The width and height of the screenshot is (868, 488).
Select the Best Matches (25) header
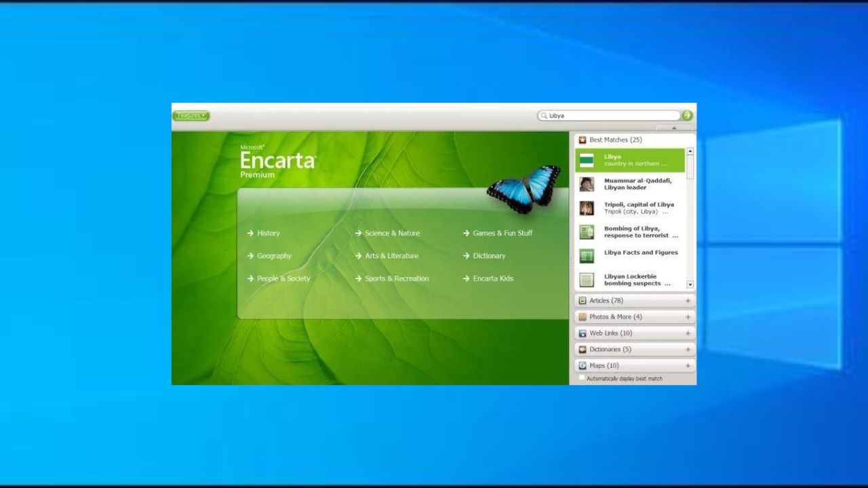[635, 140]
